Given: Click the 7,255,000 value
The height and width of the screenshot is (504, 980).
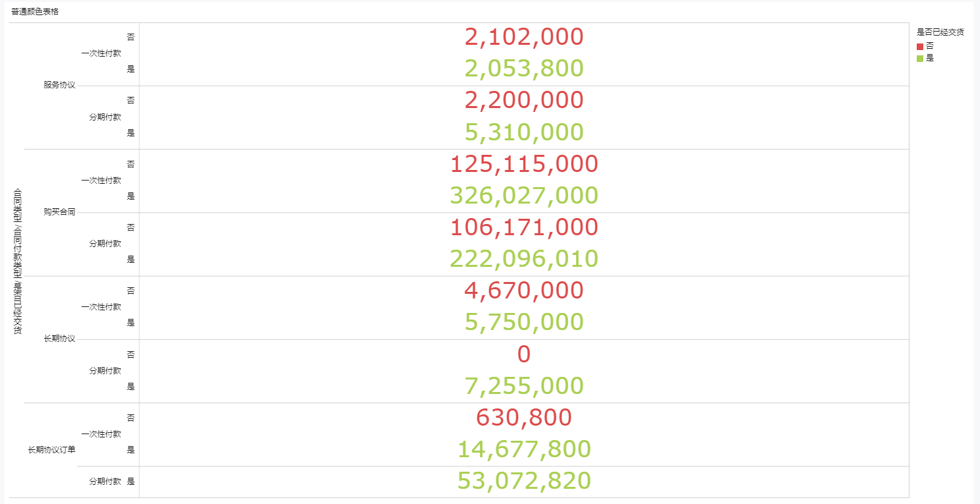Looking at the screenshot, I should 524,386.
